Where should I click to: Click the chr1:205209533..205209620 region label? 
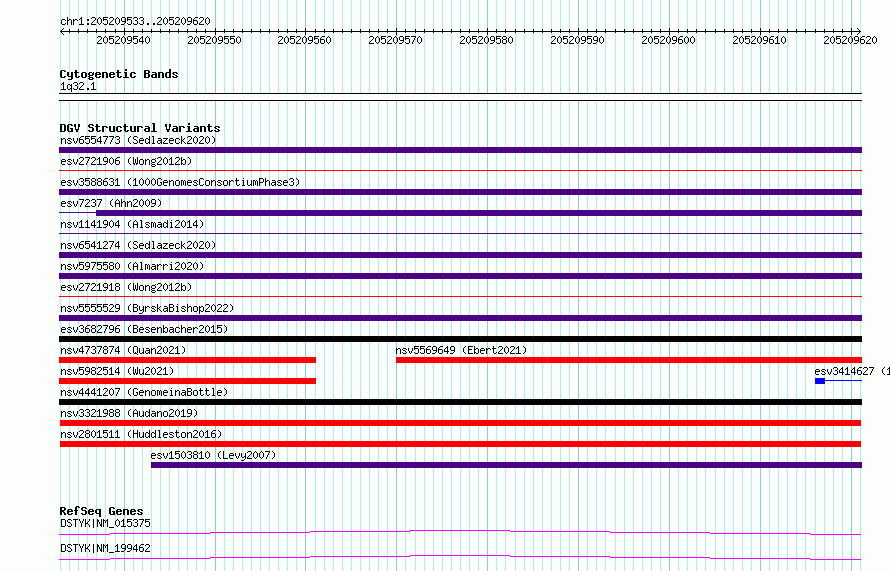tap(135, 21)
